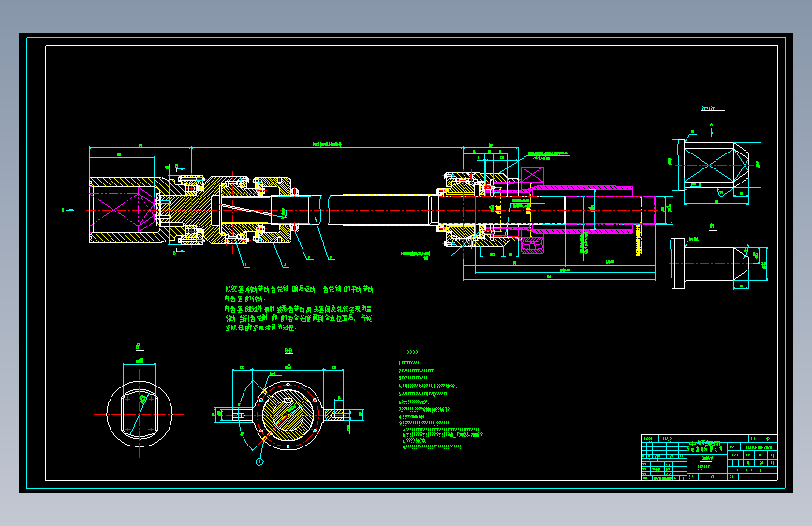Click the company name cell in title block

[706, 446]
